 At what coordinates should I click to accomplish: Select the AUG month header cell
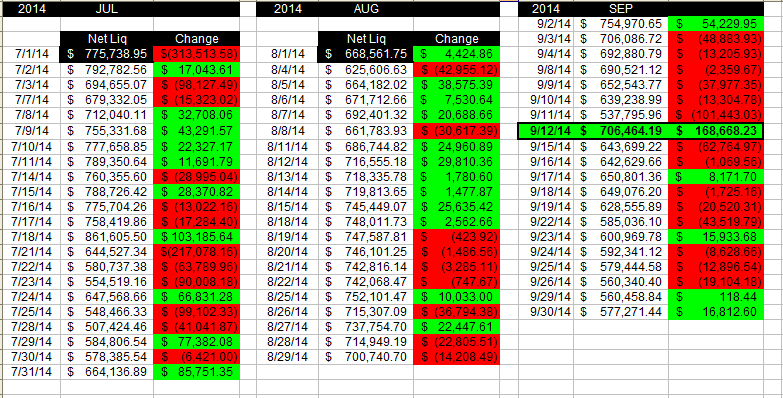pyautogui.click(x=366, y=9)
